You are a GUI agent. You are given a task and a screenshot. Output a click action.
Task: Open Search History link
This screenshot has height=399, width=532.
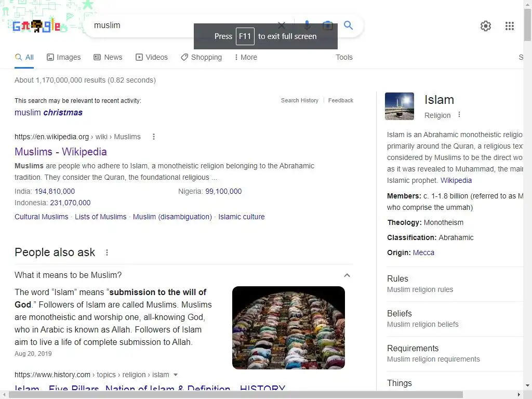tap(300, 100)
